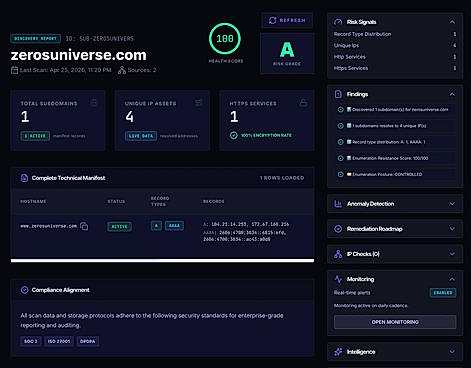
Task: Click the Risk Grade A card
Action: [287, 53]
